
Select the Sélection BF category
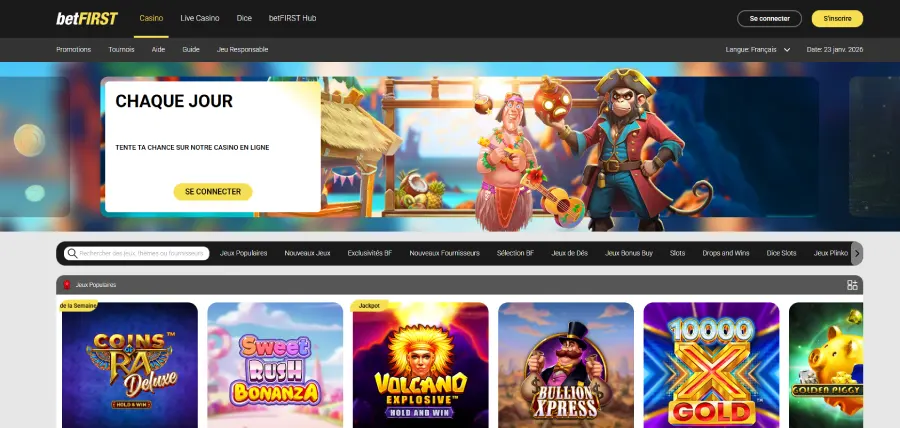click(515, 253)
